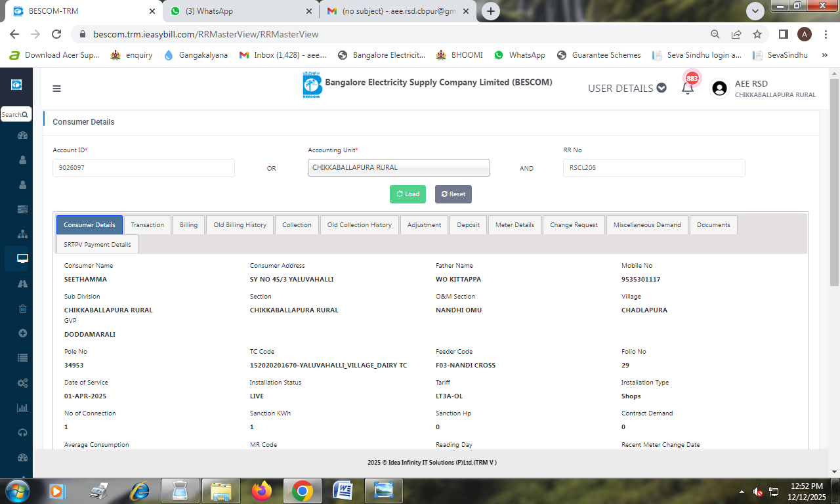Toggle the hamburger menu in the header
The width and height of the screenshot is (840, 504).
[56, 89]
